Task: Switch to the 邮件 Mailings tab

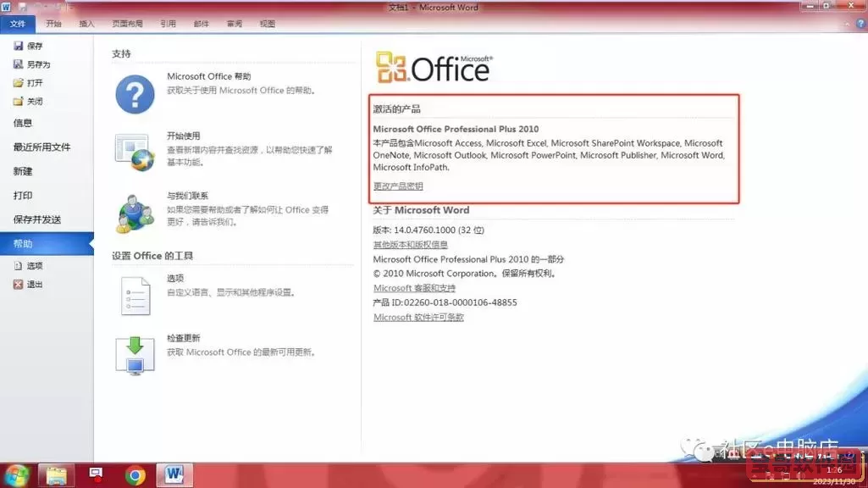Action: coord(202,24)
